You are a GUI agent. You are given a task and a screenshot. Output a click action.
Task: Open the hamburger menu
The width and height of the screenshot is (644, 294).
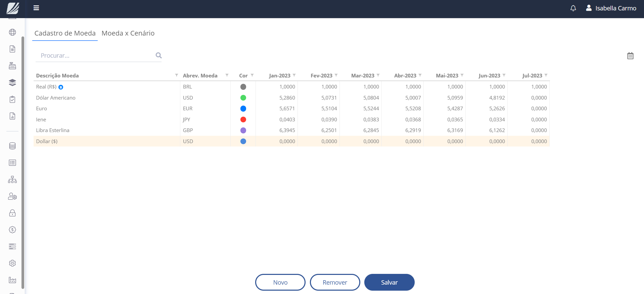pos(36,8)
